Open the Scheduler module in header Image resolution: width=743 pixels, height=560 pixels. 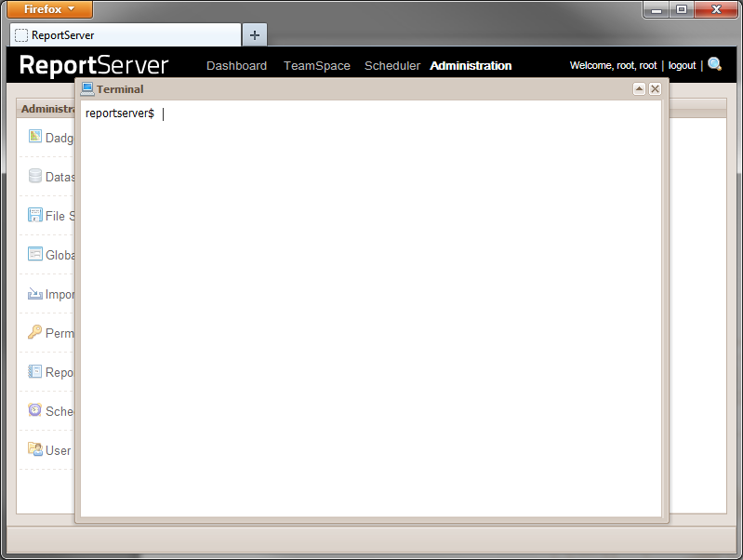pyautogui.click(x=392, y=66)
